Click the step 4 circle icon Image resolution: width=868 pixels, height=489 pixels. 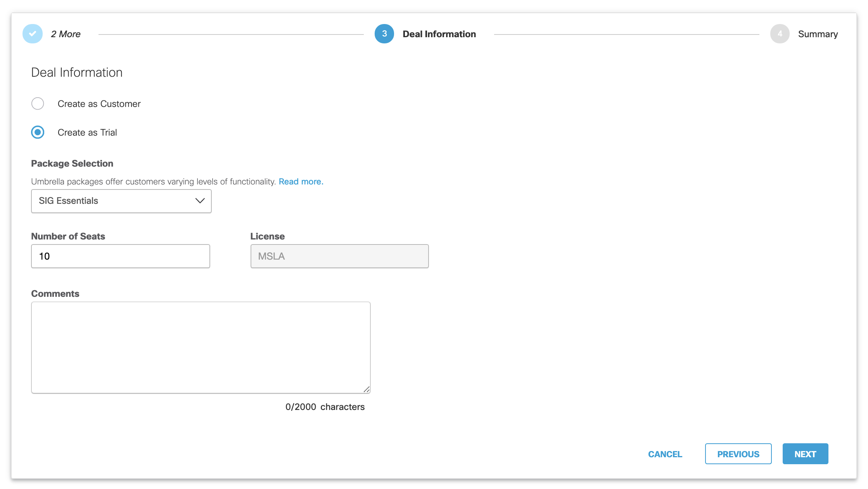tap(780, 34)
